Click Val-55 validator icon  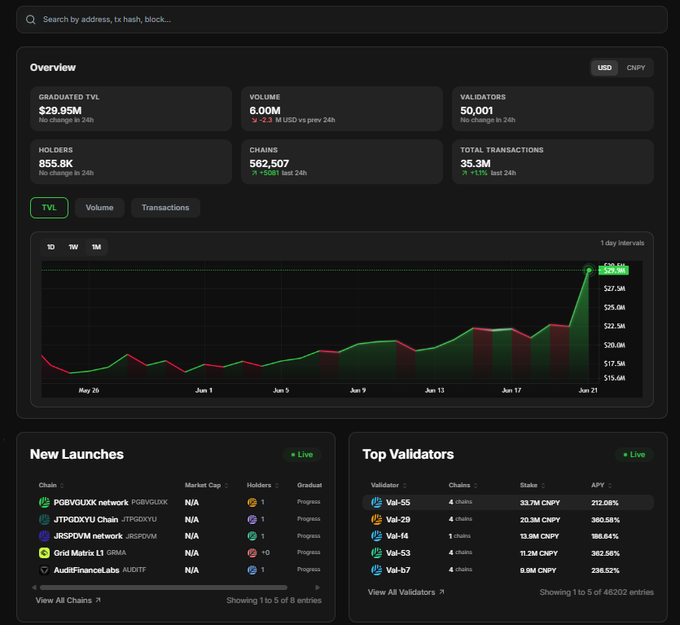coord(376,502)
